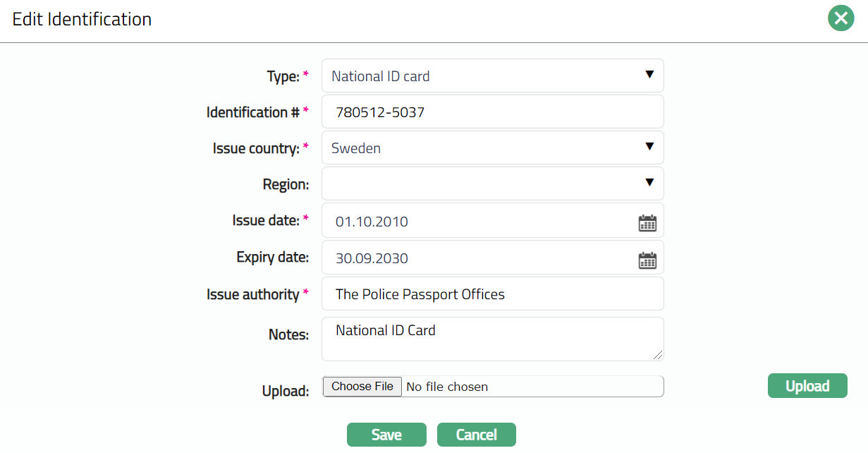Viewport: 868px width, 453px height.
Task: Close the Edit Identification dialog
Action: point(841,18)
